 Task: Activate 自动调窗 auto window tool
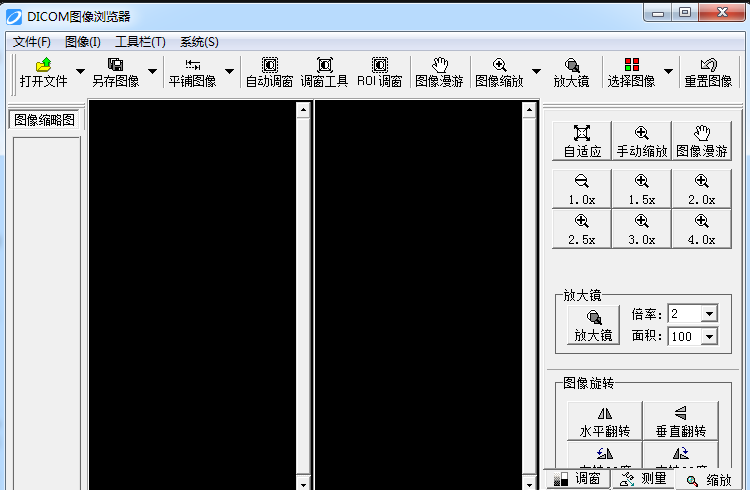coord(269,72)
